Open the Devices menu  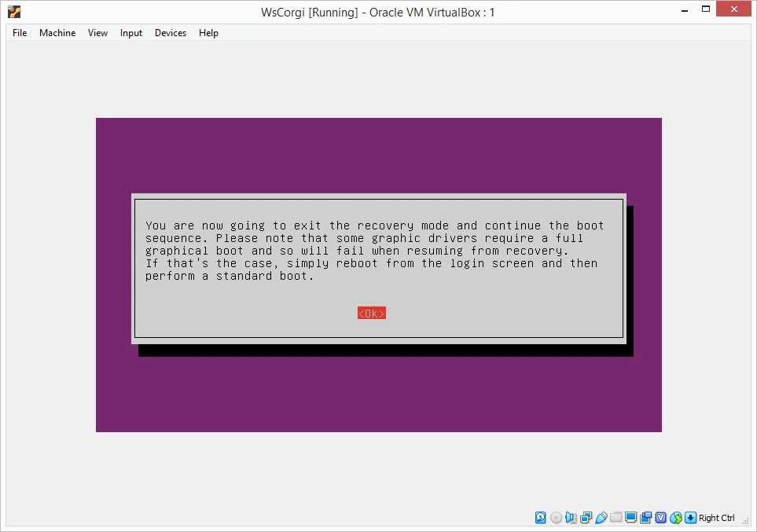click(171, 33)
